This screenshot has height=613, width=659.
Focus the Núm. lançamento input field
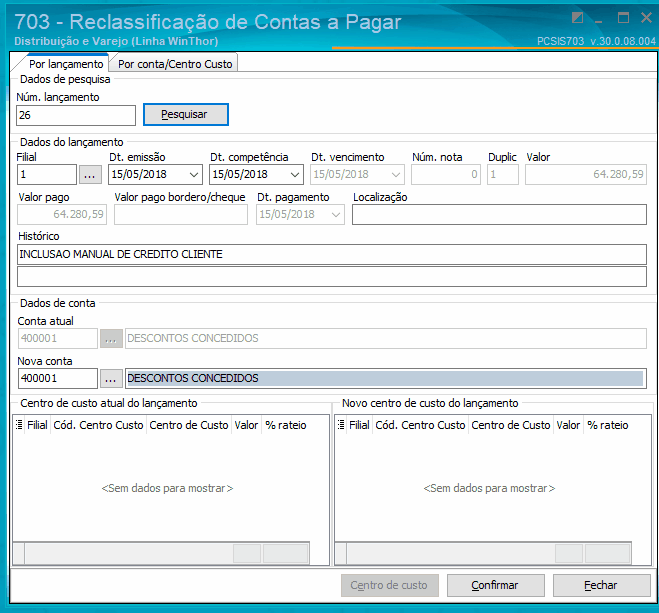pyautogui.click(x=76, y=115)
